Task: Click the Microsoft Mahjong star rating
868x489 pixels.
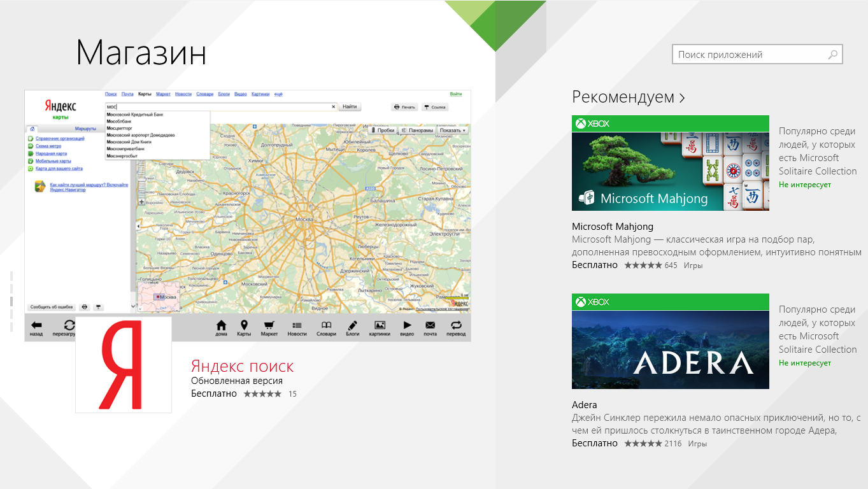Action: pos(643,265)
